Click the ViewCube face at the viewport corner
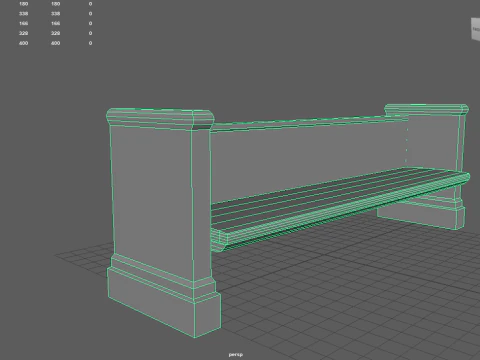The width and height of the screenshot is (480, 360). coord(476,29)
